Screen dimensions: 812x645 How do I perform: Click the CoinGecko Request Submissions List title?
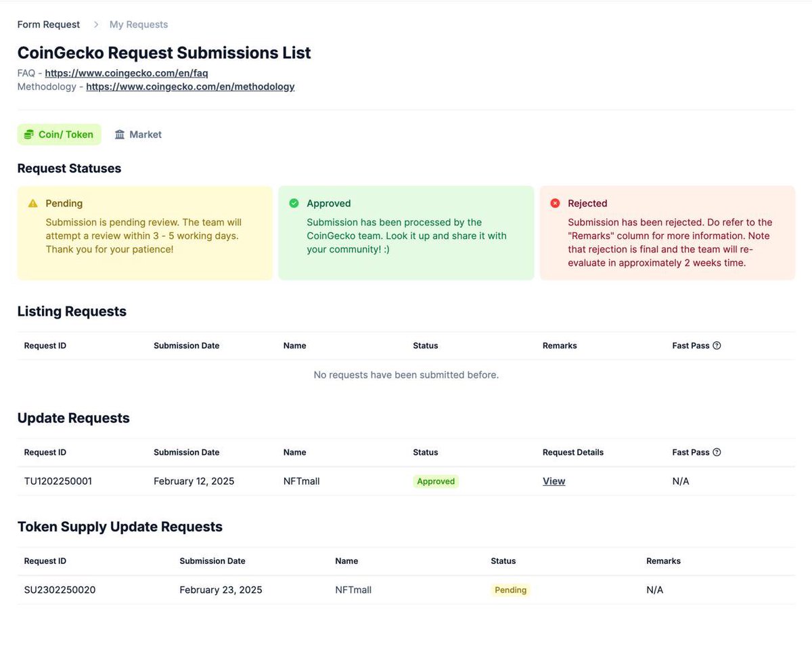coord(164,52)
